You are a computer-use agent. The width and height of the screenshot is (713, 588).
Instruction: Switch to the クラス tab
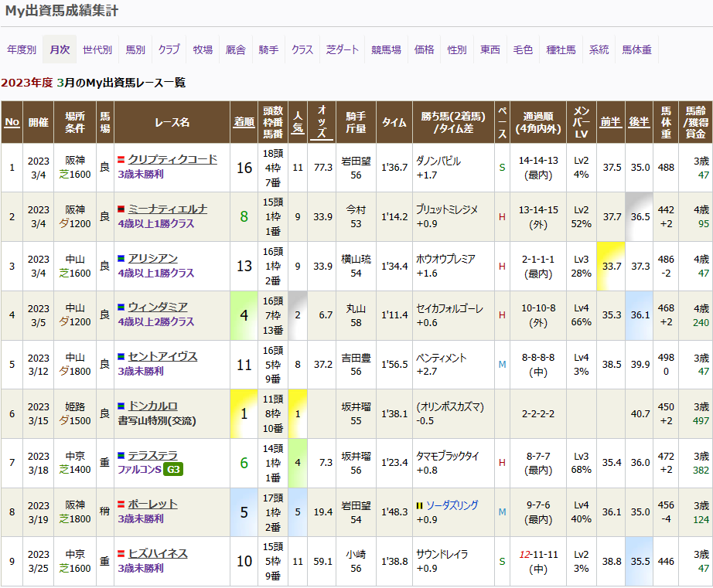click(302, 49)
